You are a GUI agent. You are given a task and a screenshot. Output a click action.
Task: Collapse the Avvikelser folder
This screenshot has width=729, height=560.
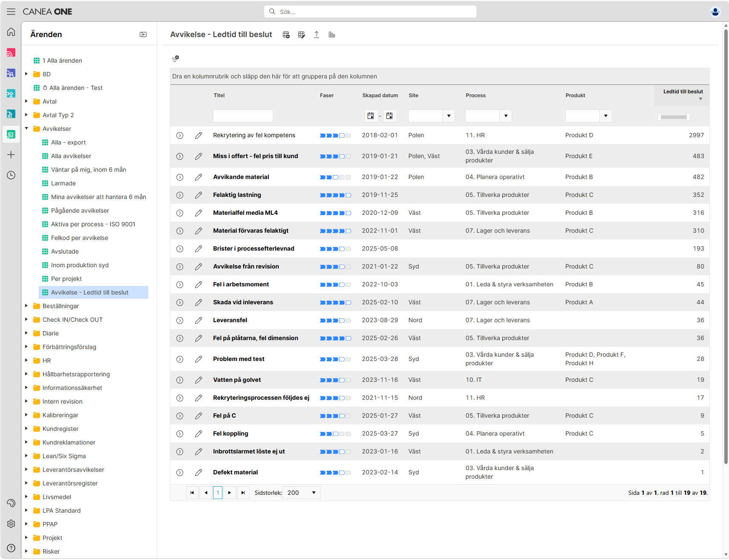click(26, 129)
